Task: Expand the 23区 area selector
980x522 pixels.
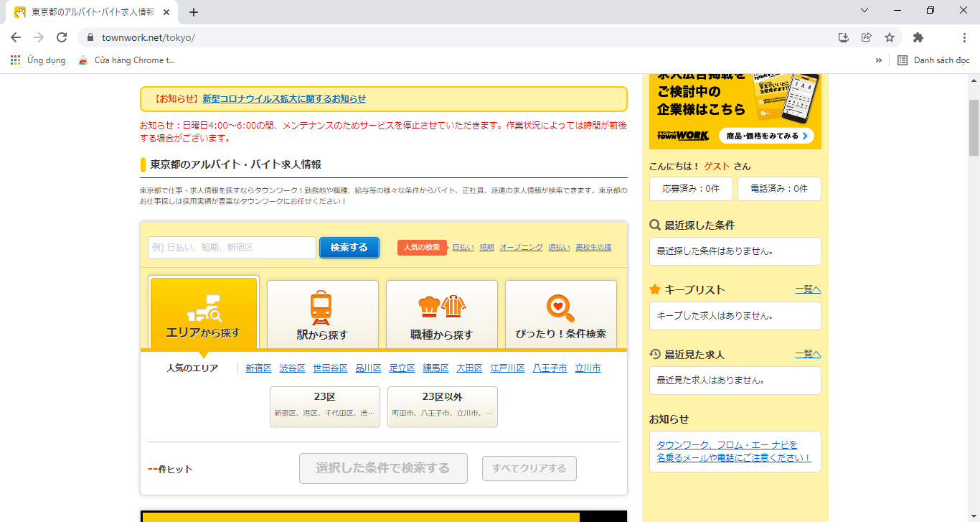Action: click(324, 406)
